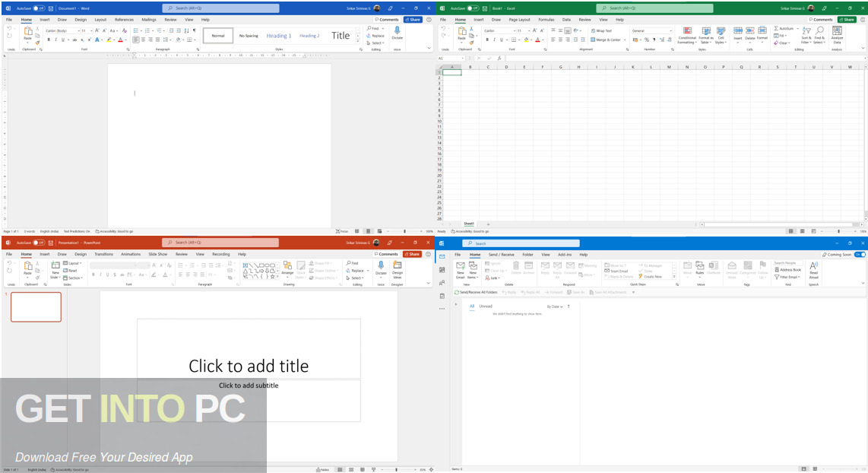Click the fill color bucket in Excel

(526, 40)
